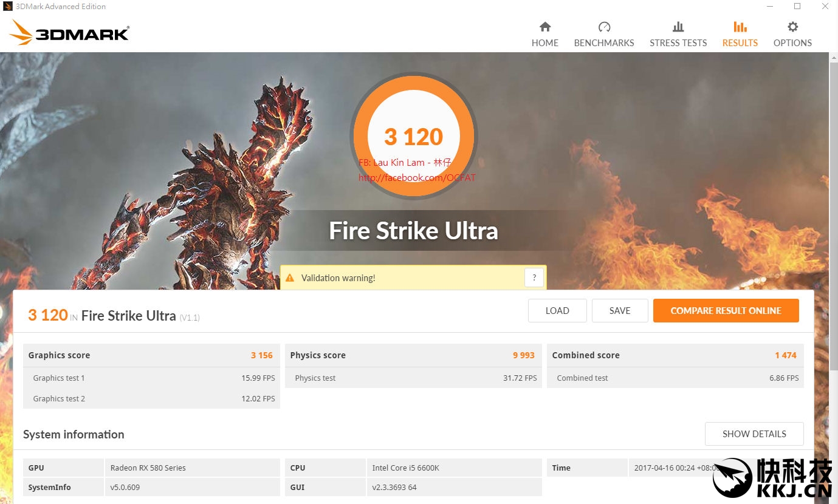Open the Options gear icon
This screenshot has width=838, height=504.
792,27
